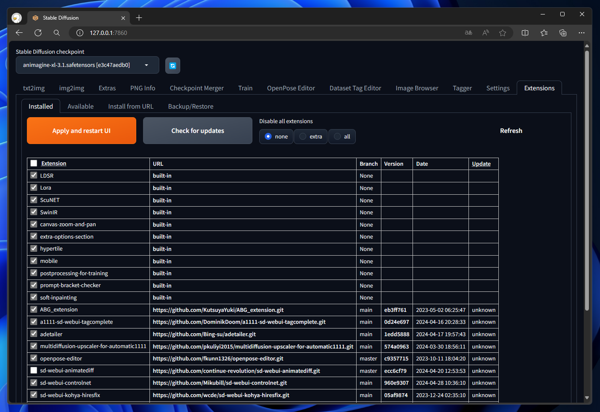Click the scrollbar down arrow

pos(587,398)
